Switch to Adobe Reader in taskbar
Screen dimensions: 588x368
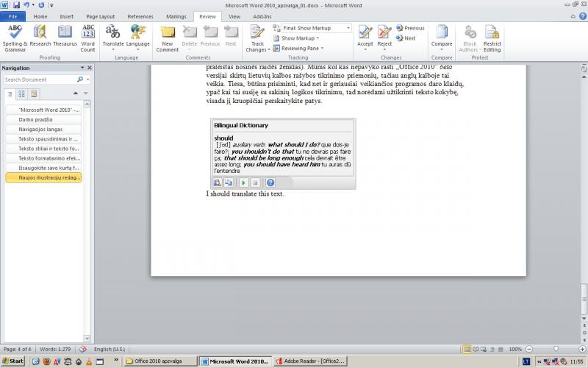pos(310,361)
